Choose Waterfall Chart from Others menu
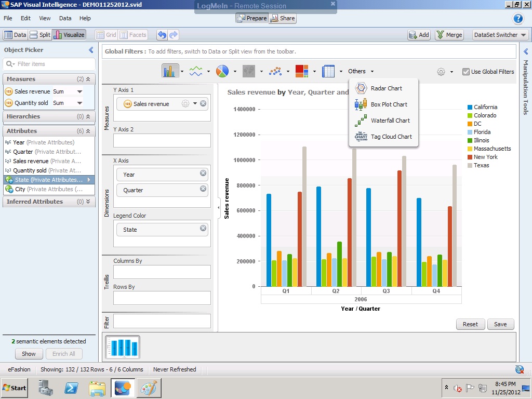Viewport: 532px width, 399px height. (383, 121)
